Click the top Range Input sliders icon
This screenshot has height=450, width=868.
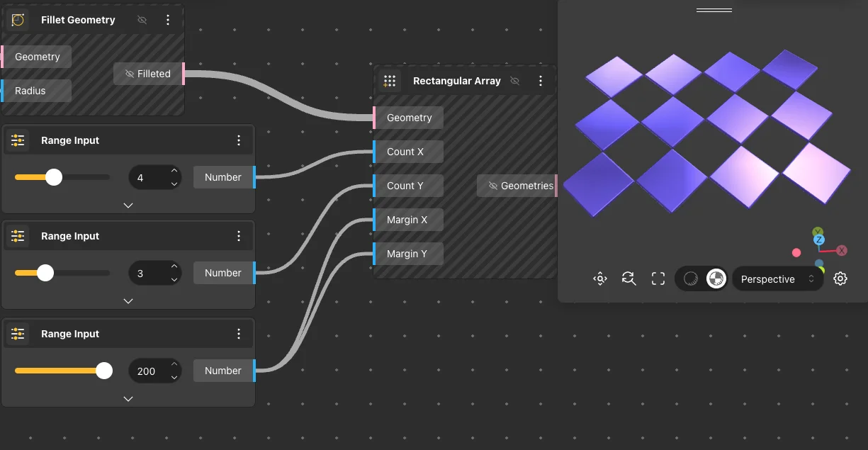point(18,140)
